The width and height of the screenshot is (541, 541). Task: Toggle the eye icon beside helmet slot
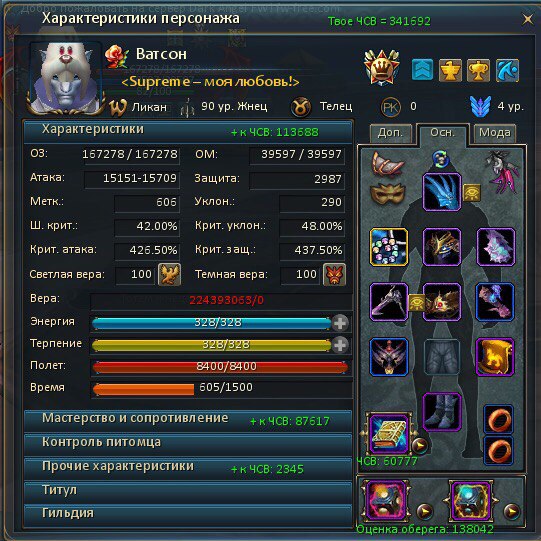click(471, 193)
